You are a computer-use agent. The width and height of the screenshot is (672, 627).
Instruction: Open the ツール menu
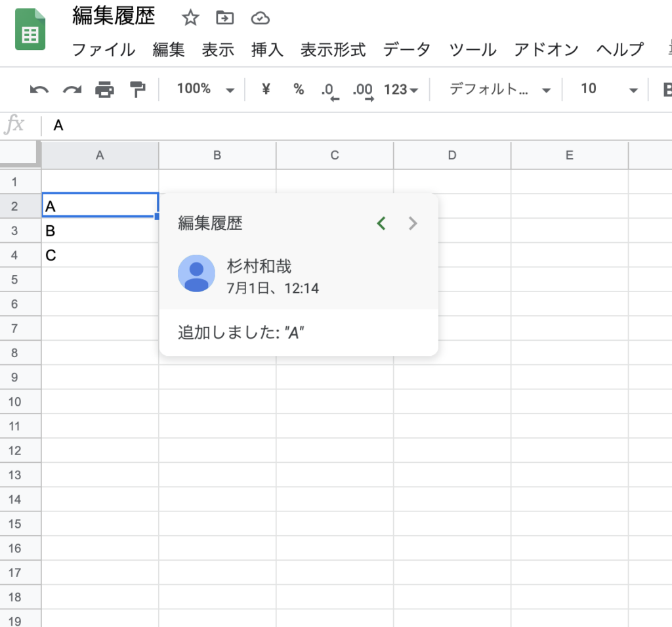click(x=472, y=50)
